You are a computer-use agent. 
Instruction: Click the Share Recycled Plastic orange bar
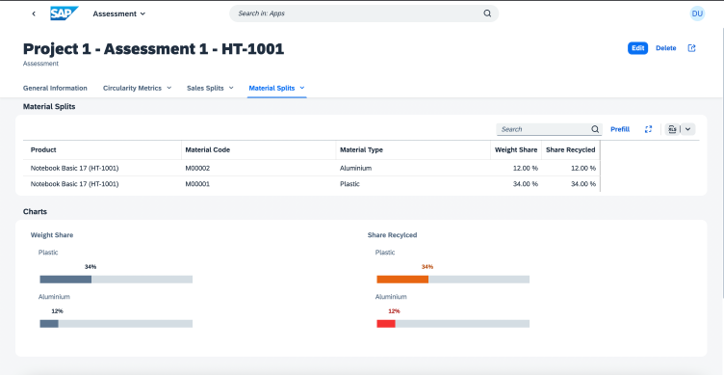point(403,279)
